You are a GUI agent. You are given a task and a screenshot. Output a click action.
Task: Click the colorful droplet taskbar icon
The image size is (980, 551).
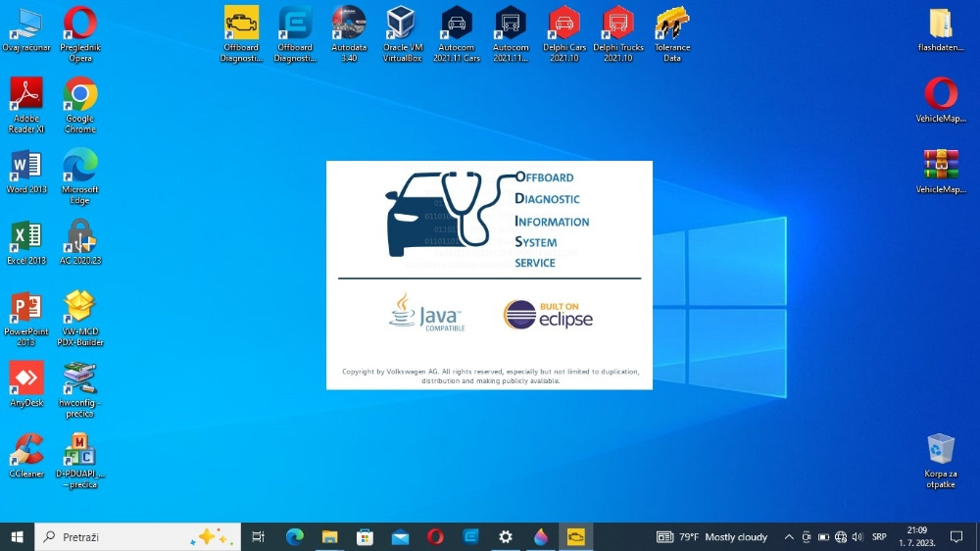pos(541,536)
